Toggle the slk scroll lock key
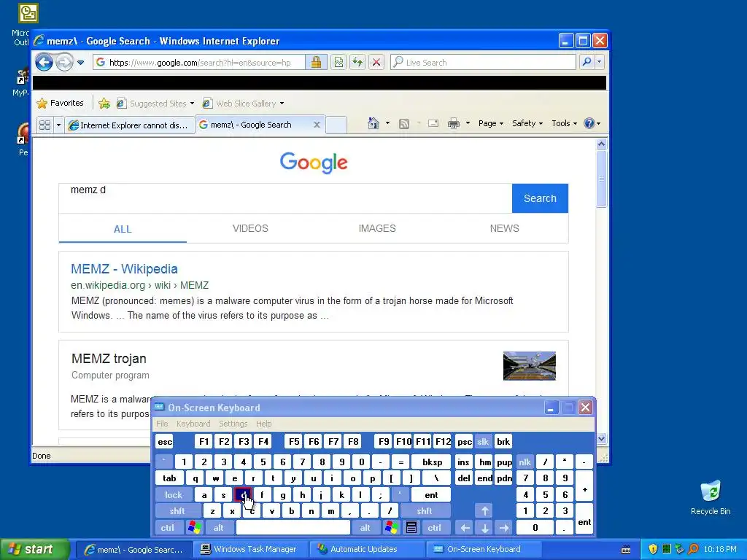Screen dimensions: 747x560 (x=483, y=442)
